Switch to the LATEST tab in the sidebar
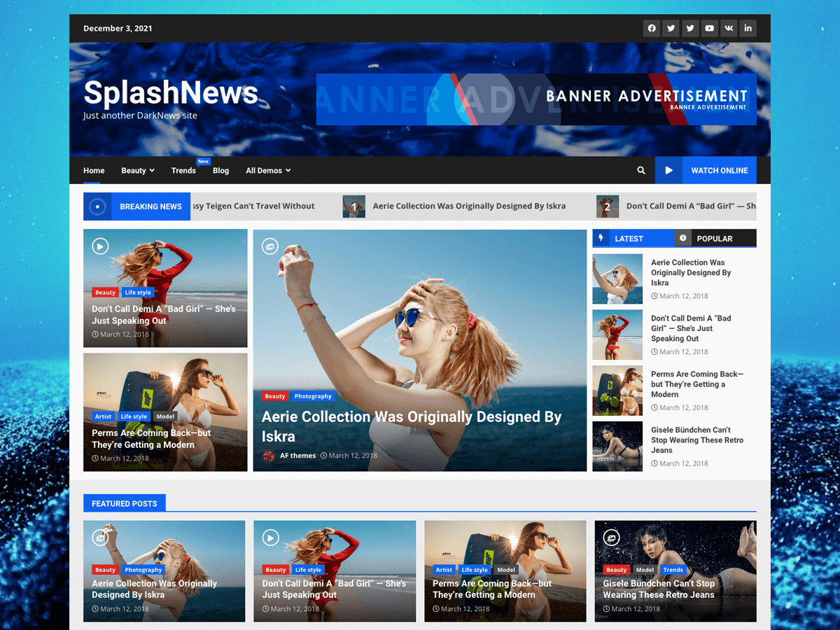 [x=629, y=238]
